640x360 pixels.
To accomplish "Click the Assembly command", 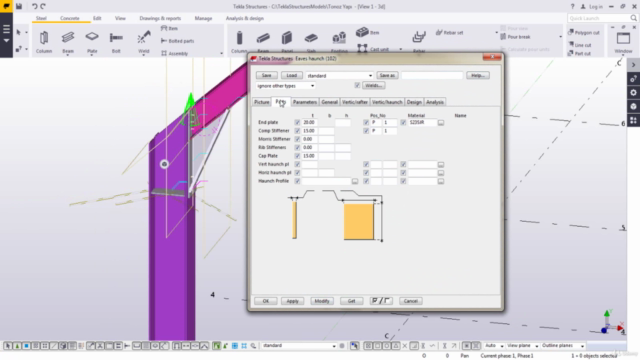I will [175, 53].
